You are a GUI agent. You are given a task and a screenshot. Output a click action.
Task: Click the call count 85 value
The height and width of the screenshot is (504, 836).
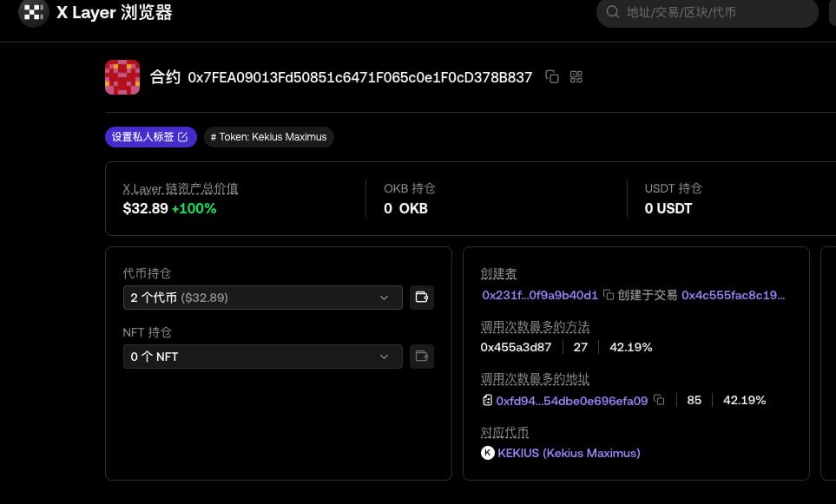point(694,400)
